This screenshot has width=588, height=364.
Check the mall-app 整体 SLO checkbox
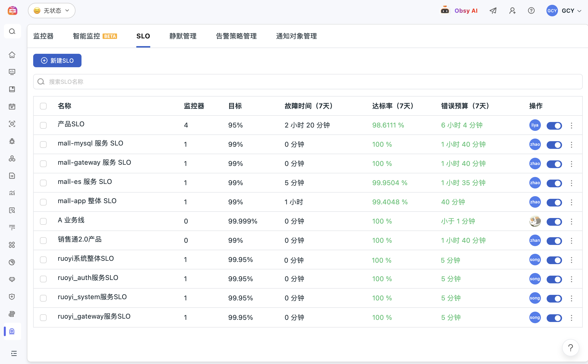tap(43, 202)
